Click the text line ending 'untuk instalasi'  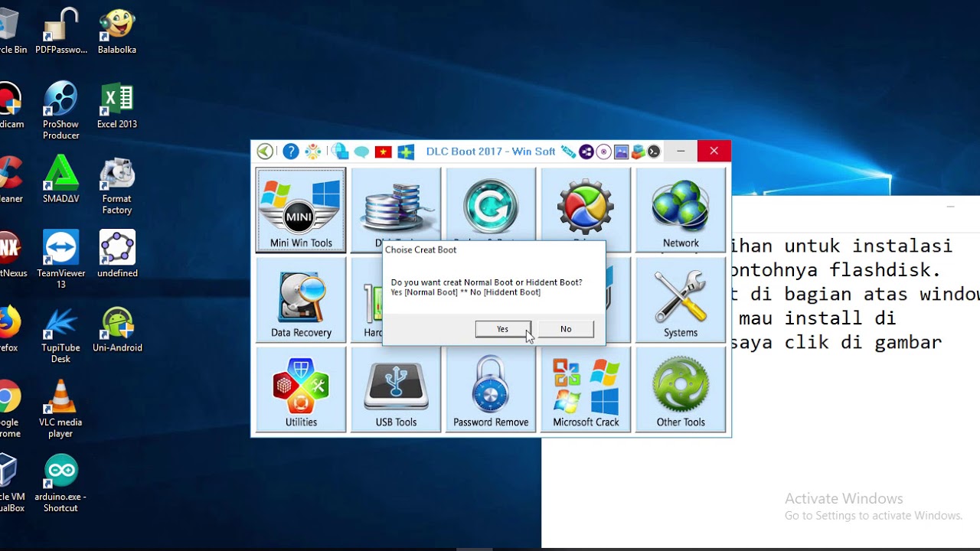[842, 246]
